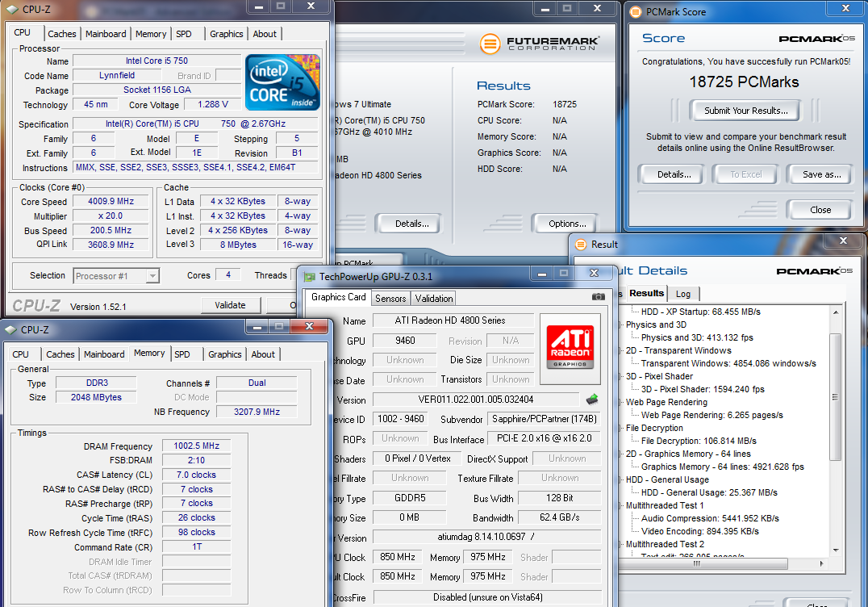Click the GPU-Z title bar app icon
The width and height of the screenshot is (868, 607).
coord(309,276)
